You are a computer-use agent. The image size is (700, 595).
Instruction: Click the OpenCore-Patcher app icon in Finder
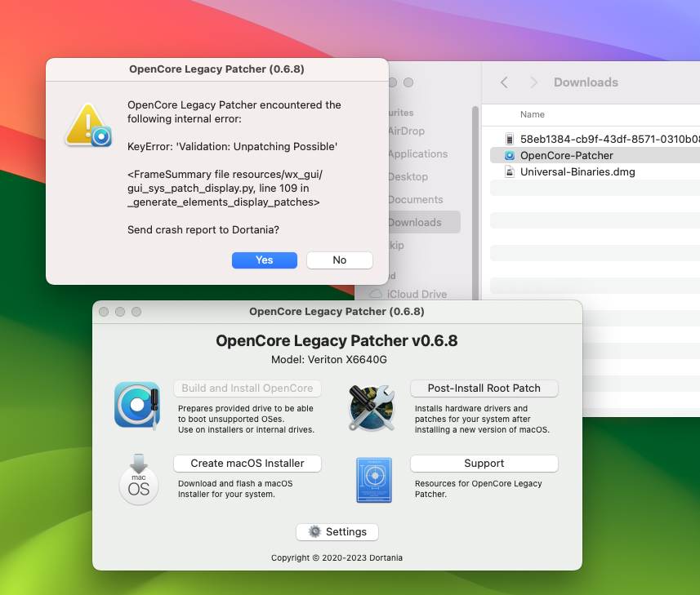[510, 155]
